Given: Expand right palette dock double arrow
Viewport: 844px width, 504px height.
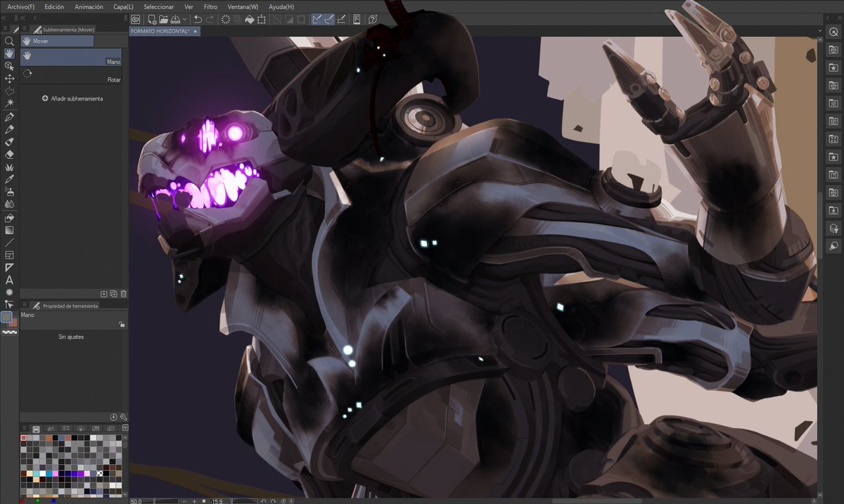Looking at the screenshot, I should tap(840, 18).
